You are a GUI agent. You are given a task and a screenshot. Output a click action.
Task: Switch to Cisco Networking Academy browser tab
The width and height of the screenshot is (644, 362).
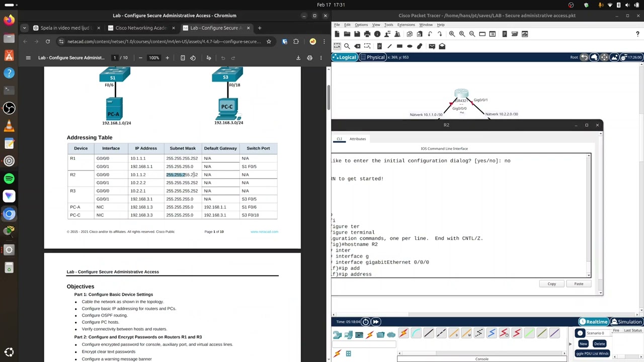coord(141,28)
